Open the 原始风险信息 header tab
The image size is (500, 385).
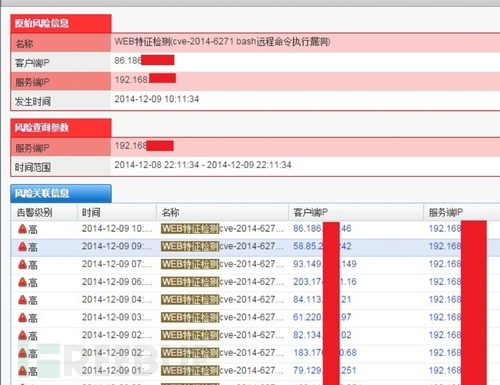click(61, 23)
